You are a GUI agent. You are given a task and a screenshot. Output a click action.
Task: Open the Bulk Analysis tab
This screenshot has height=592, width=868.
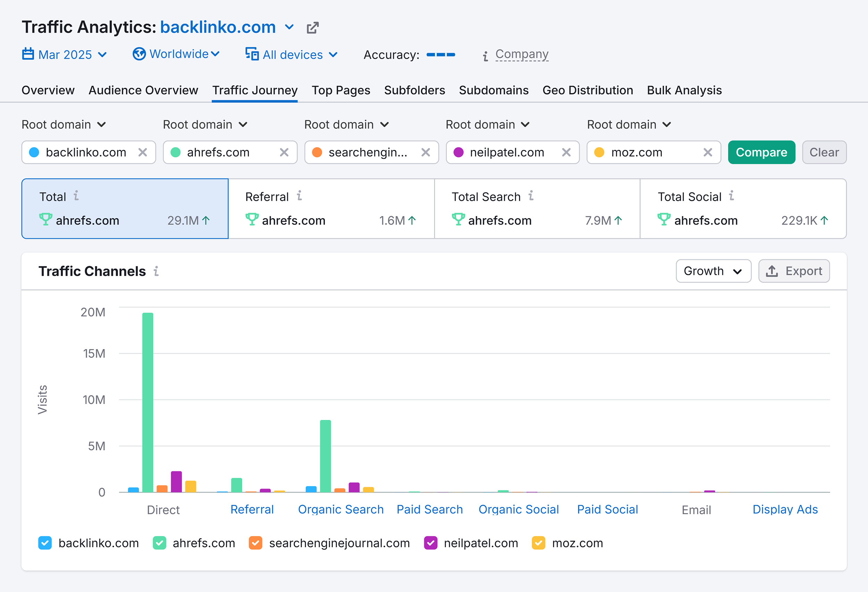click(684, 90)
